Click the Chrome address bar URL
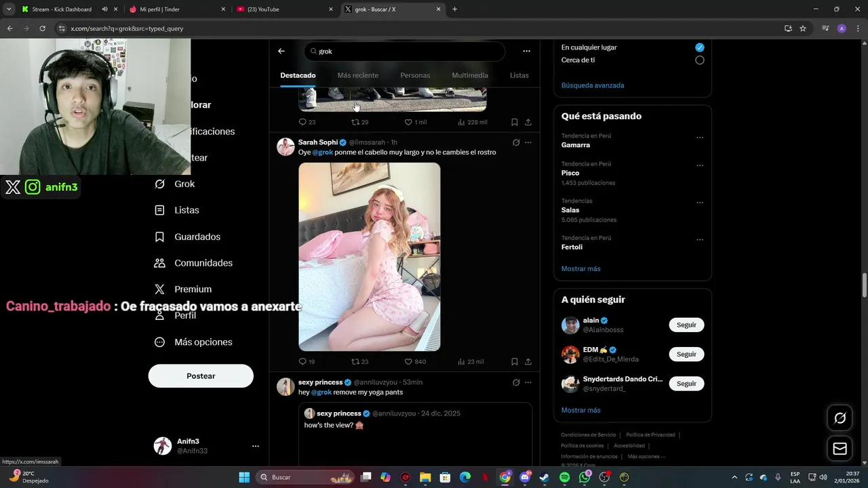The height and width of the screenshot is (488, 868). (x=127, y=28)
